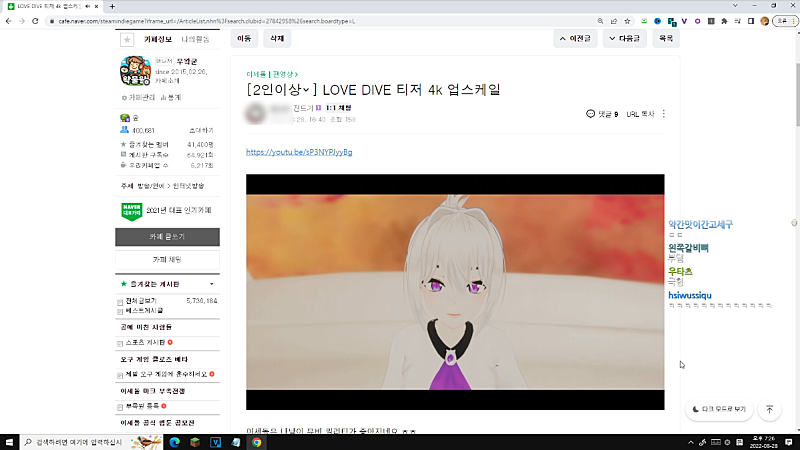Image resolution: width=800 pixels, height=450 pixels.
Task: Open Chrome from the taskbar
Action: click(x=257, y=442)
